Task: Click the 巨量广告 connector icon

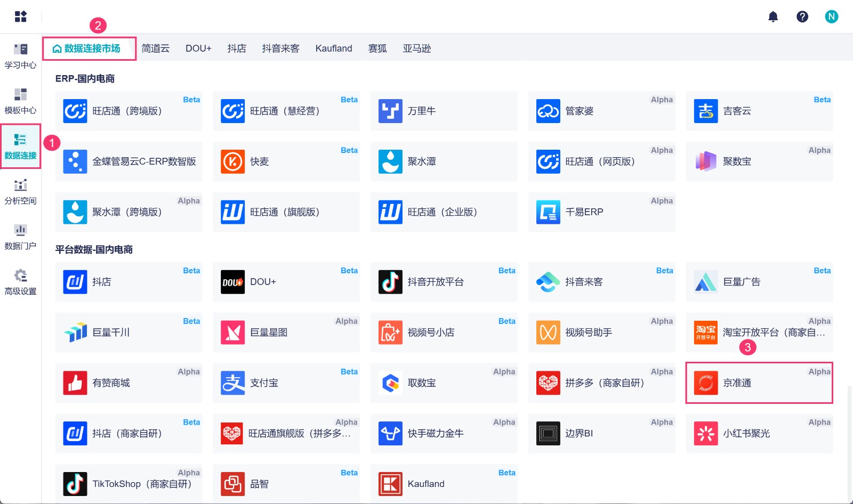Action: tap(706, 282)
